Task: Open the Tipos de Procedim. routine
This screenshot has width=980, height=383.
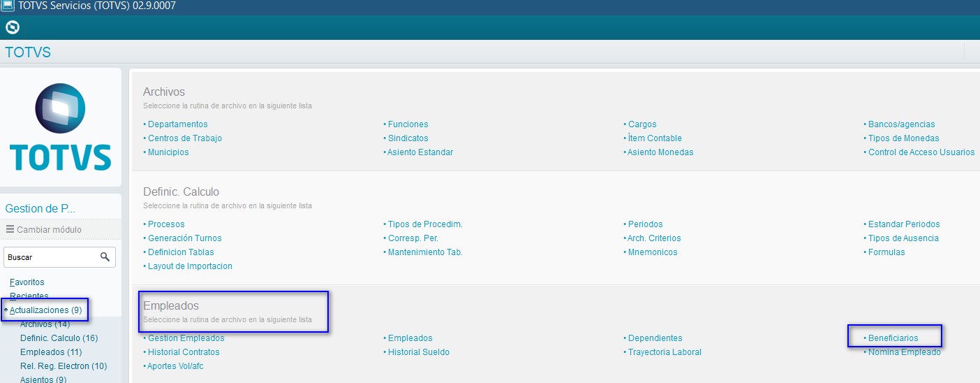Action: (425, 224)
